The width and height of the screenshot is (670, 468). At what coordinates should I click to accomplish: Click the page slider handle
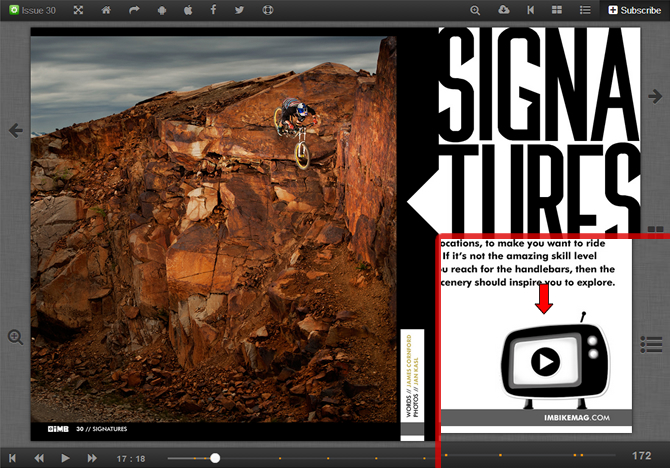tap(215, 458)
